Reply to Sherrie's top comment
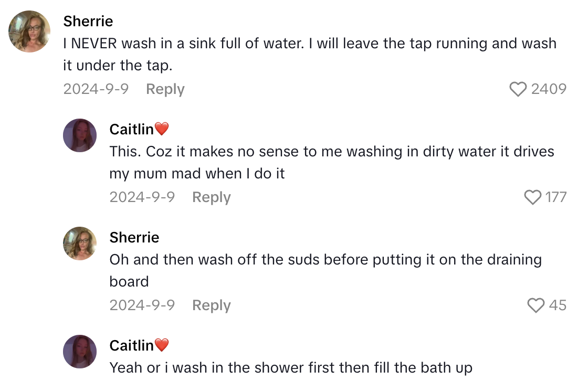This screenshot has height=381, width=588. point(165,89)
